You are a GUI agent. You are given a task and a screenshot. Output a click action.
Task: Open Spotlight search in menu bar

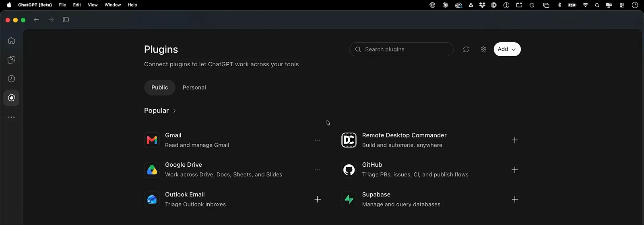pos(597,5)
